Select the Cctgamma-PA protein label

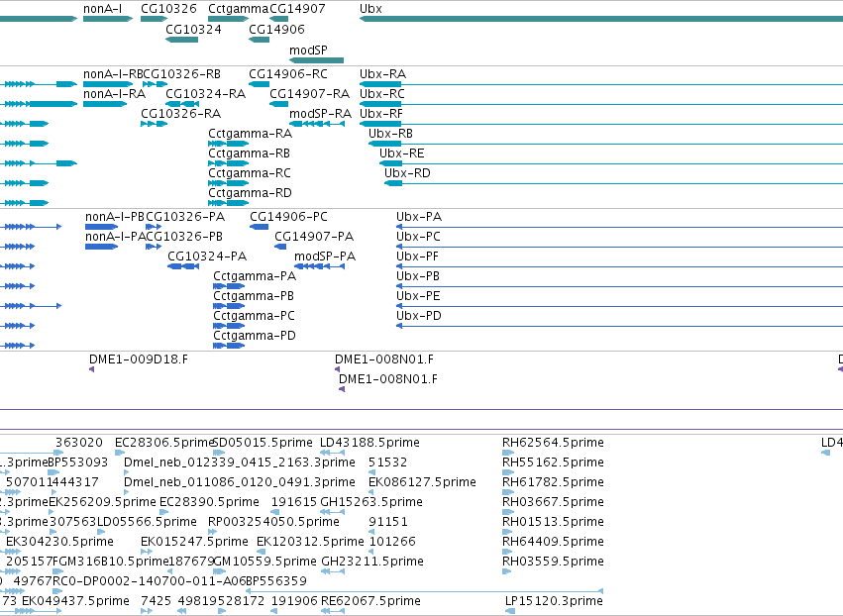255,277
